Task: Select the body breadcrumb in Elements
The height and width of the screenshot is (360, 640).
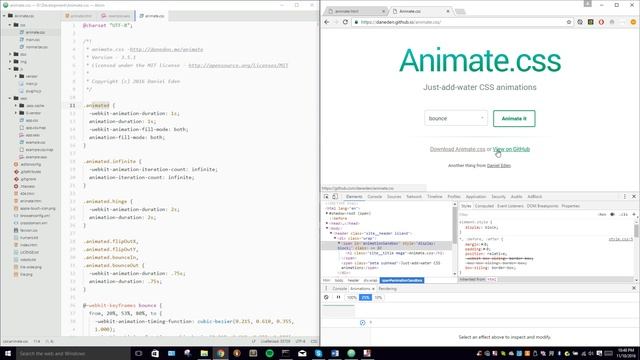Action: click(x=339, y=280)
